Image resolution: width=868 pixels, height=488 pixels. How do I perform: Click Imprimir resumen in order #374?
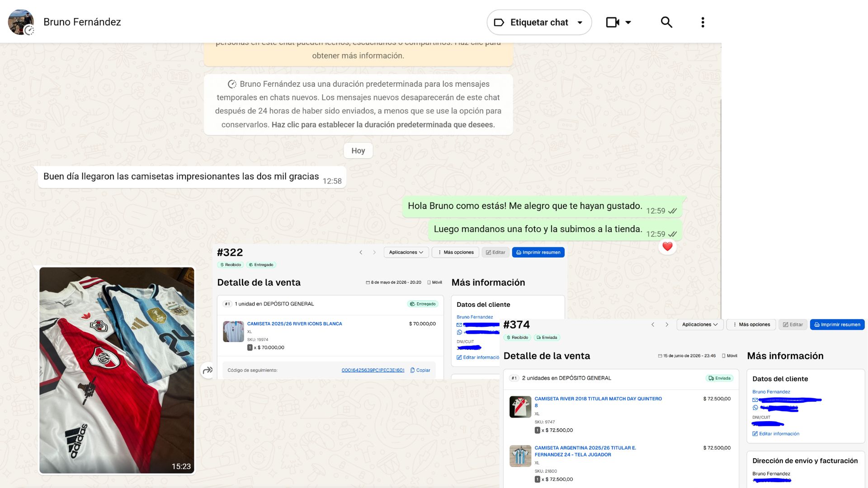[x=837, y=324]
